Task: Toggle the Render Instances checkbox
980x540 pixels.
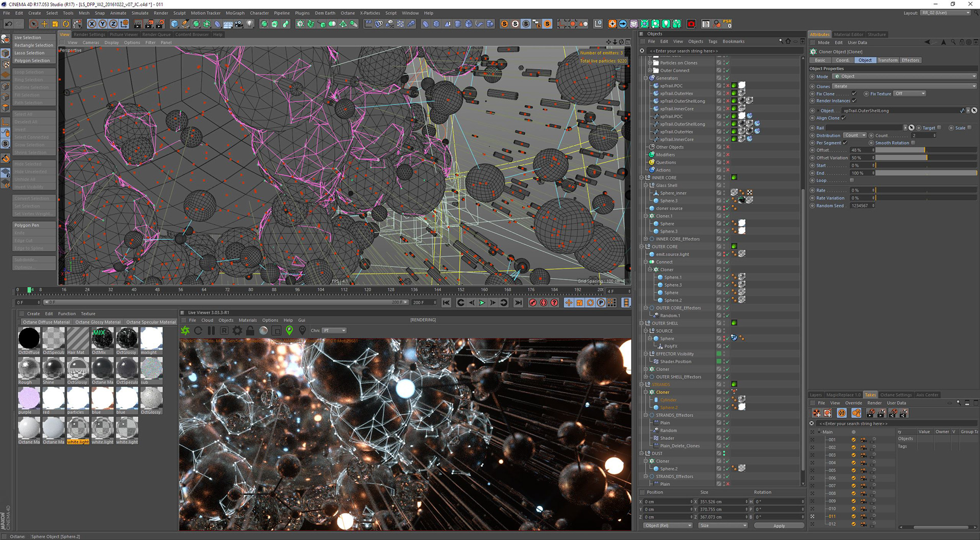Action: [854, 101]
